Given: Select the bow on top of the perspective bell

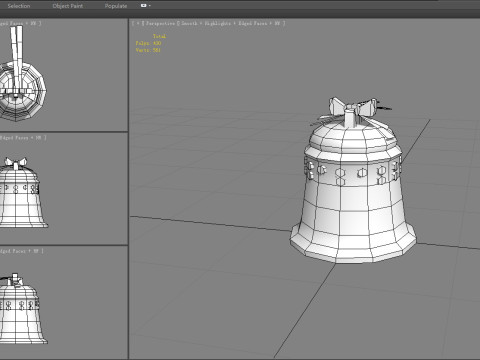Looking at the screenshot, I should (353, 108).
